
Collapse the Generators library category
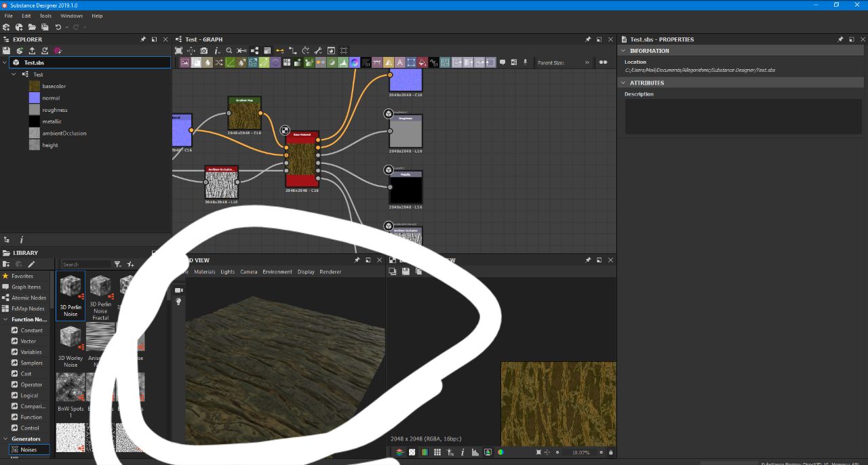tap(5, 439)
